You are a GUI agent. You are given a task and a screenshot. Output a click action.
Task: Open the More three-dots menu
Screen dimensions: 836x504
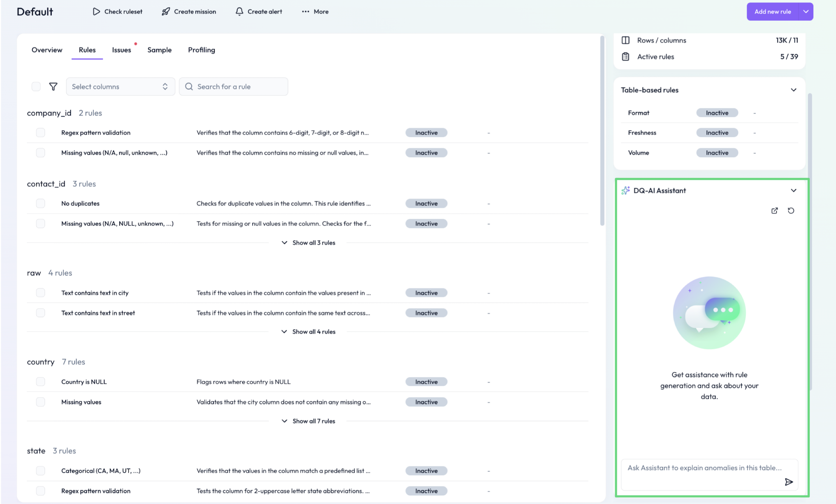click(x=306, y=12)
